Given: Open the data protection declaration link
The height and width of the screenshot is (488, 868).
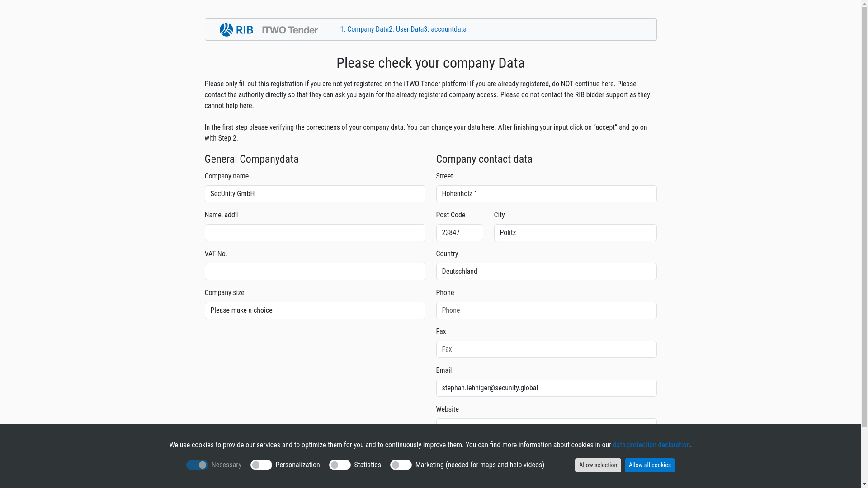Looking at the screenshot, I should (x=651, y=445).
